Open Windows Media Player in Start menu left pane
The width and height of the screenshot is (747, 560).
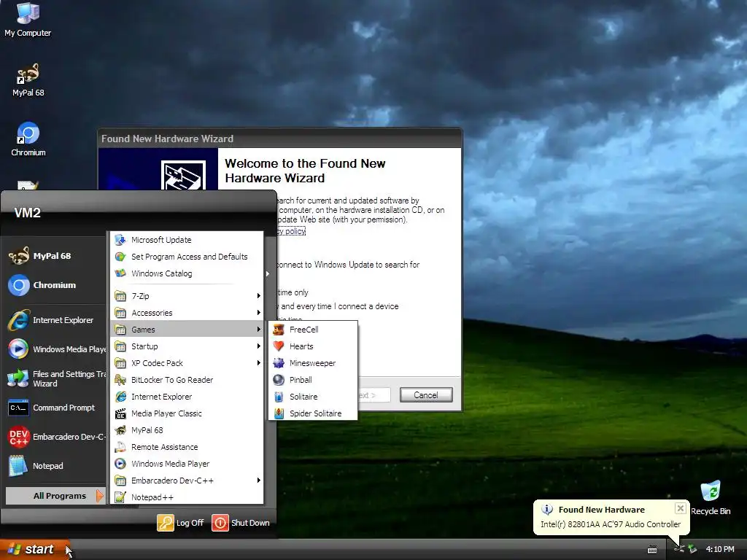55,349
